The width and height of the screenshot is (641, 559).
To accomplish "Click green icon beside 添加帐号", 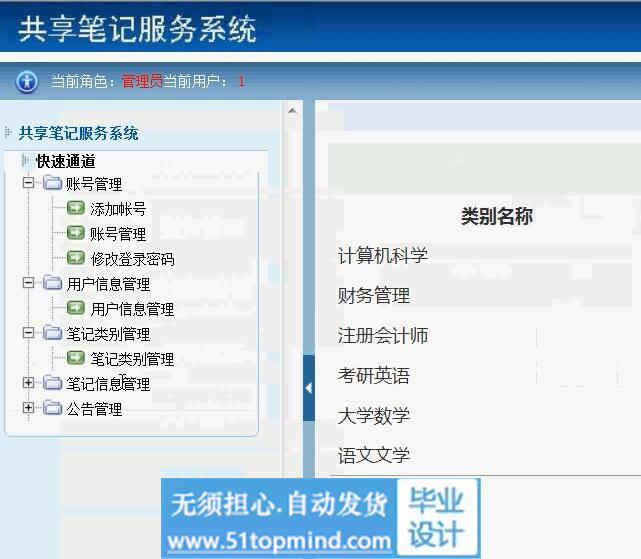I will (76, 208).
